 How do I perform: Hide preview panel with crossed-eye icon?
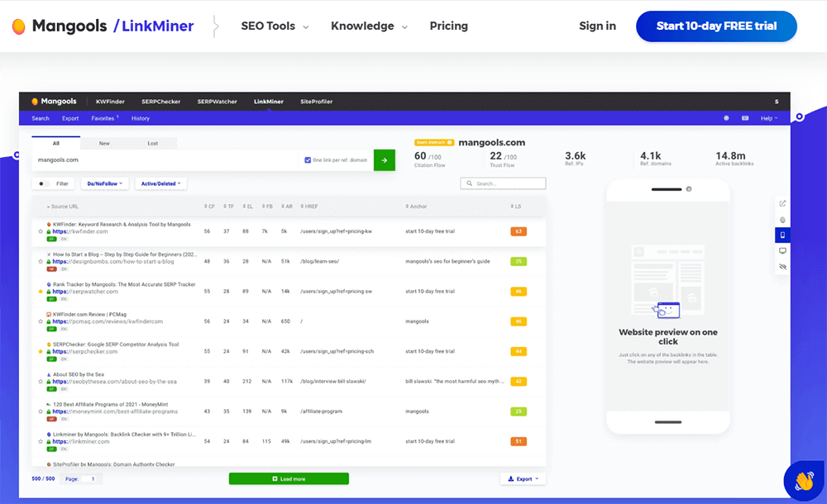click(782, 267)
